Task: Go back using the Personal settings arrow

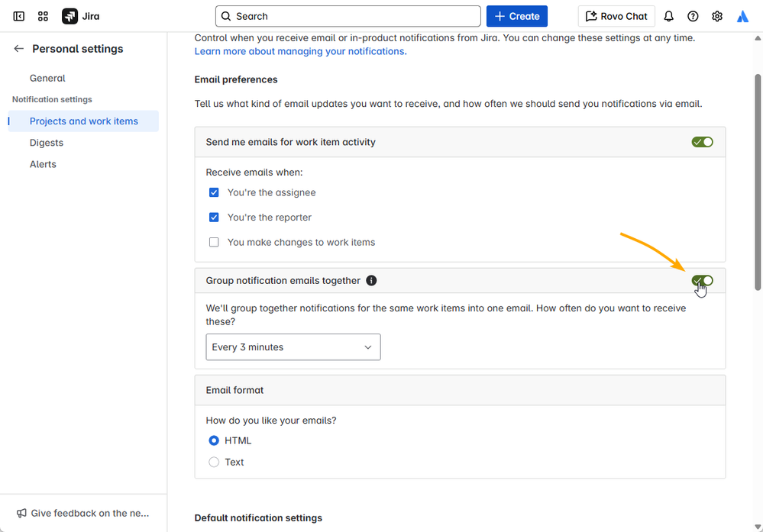Action: 19,49
